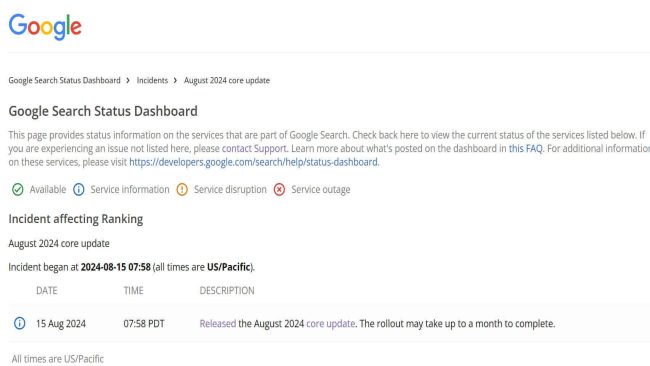Click the red Service outage icon
The image size is (650, 366).
(x=279, y=190)
